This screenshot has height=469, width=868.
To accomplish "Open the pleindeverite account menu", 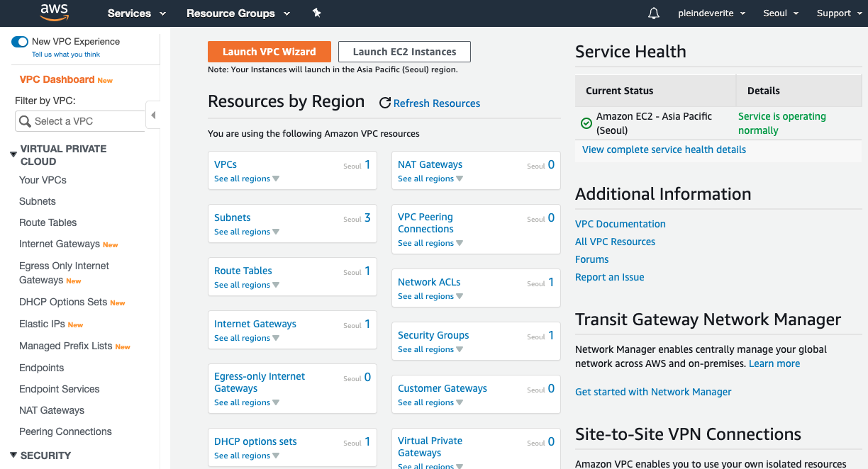I will pos(711,13).
